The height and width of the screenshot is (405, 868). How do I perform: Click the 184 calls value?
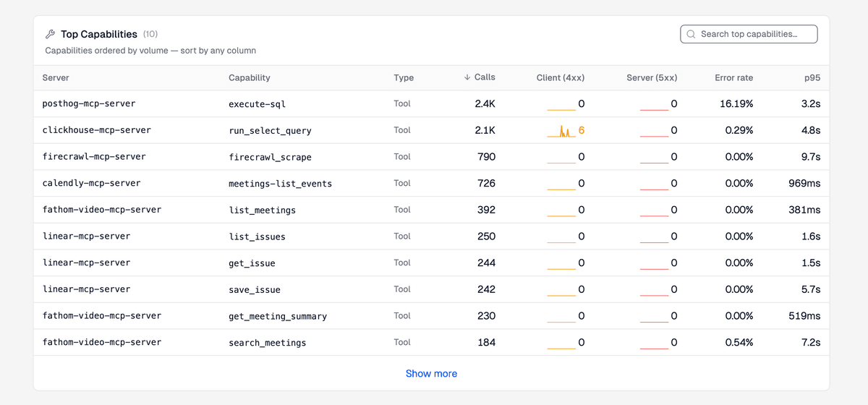pos(487,341)
